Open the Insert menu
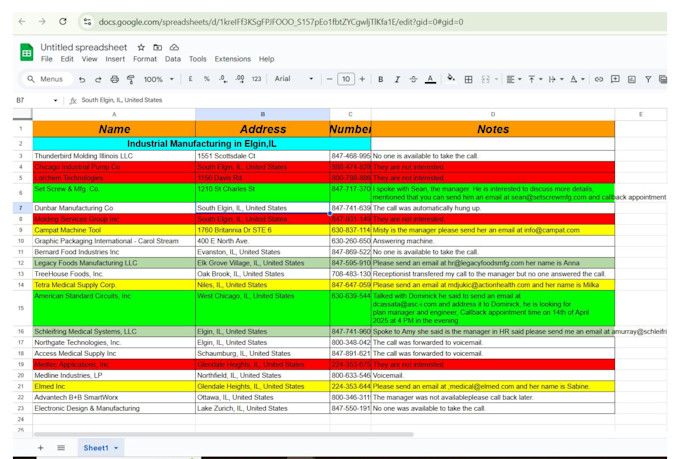 click(x=115, y=59)
